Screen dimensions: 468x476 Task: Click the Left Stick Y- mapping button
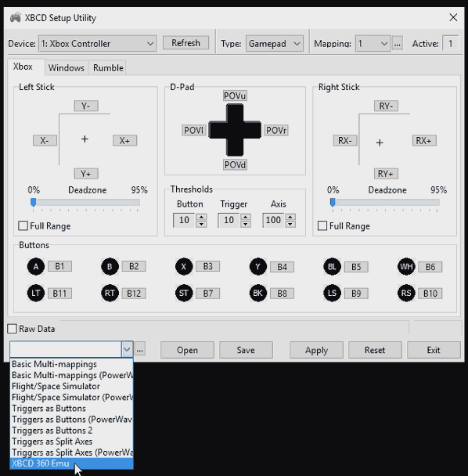pyautogui.click(x=86, y=106)
